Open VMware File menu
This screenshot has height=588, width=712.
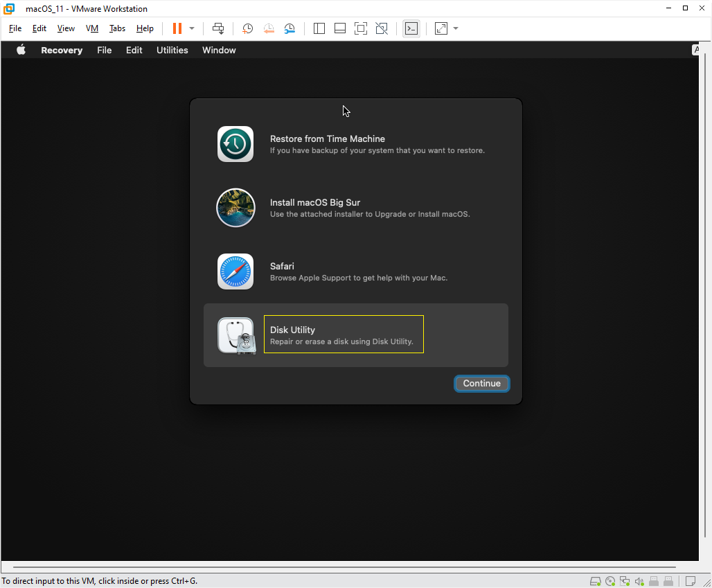pyautogui.click(x=15, y=28)
